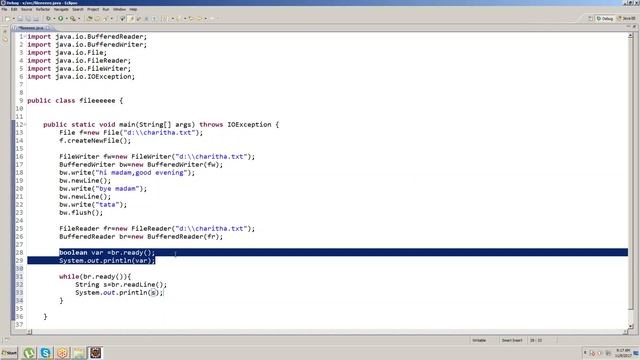Click the Writable status bar field
The image size is (640, 360).
pyautogui.click(x=479, y=340)
